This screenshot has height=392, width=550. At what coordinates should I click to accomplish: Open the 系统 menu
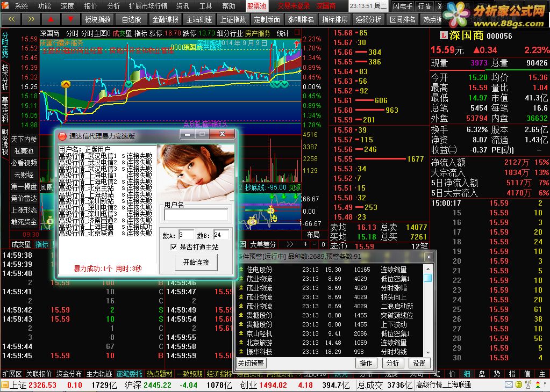(x=21, y=6)
